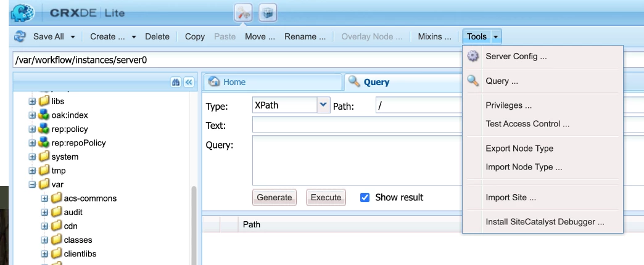Select the system folder icon

pyautogui.click(x=44, y=157)
